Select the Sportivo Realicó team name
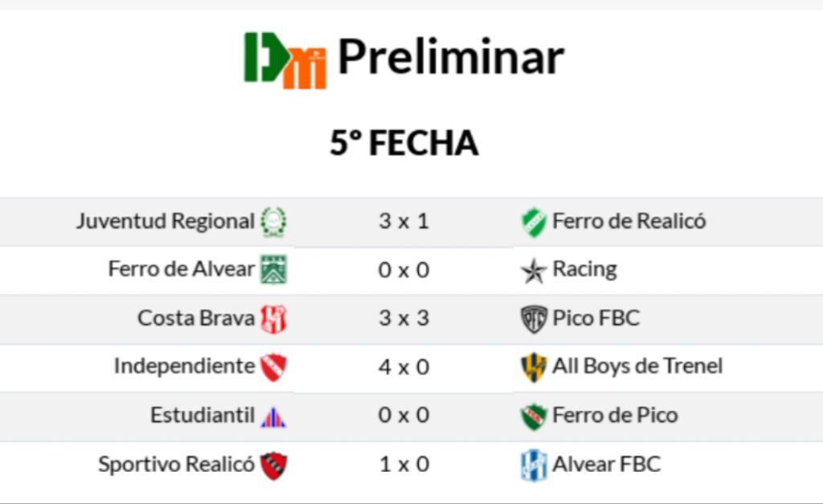Screen dimensions: 823x504 click(x=176, y=464)
